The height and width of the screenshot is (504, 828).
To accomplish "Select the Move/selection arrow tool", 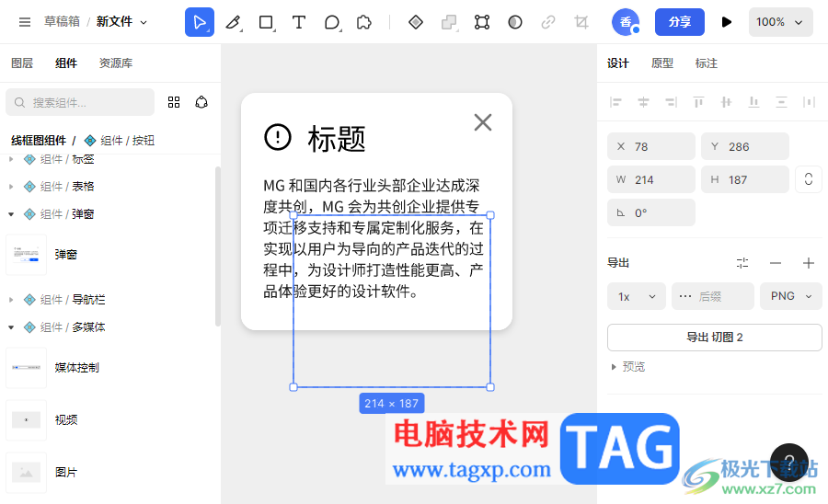I will 199,22.
